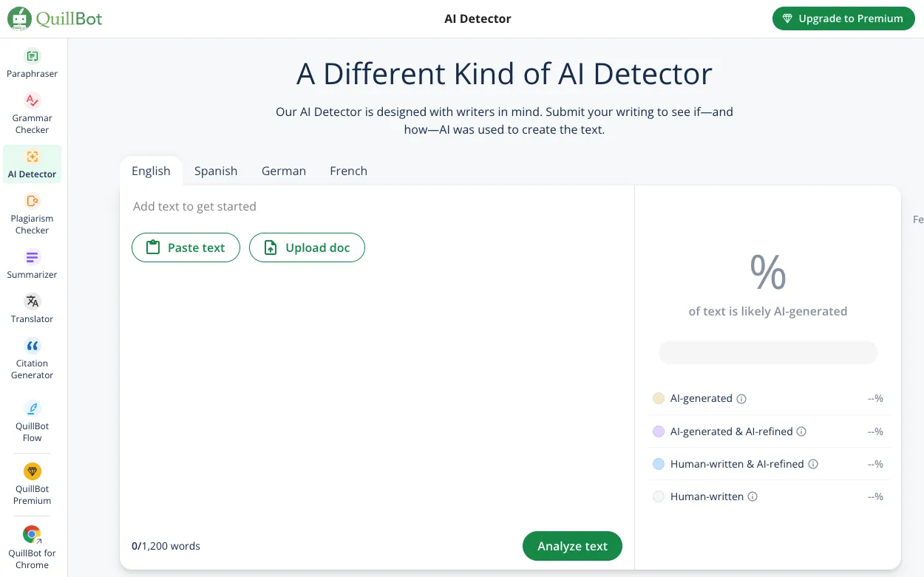Viewport: 924px width, 577px height.
Task: Open the QuillBot logo home link
Action: point(55,18)
